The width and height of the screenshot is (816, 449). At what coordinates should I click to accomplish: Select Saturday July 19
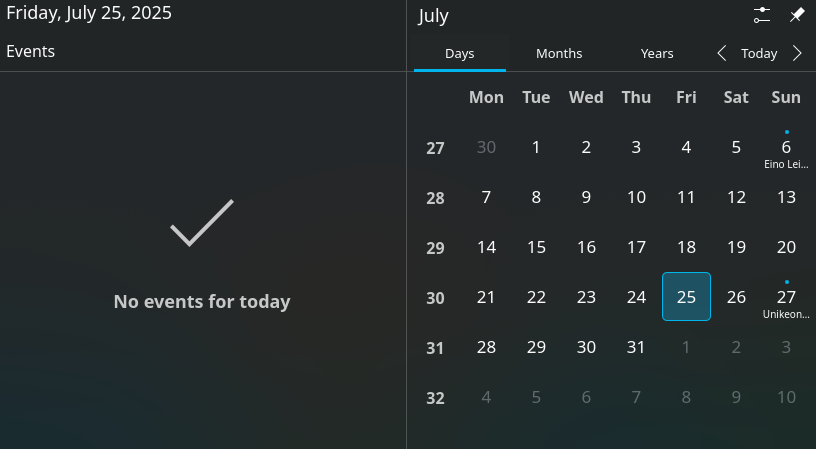click(736, 247)
